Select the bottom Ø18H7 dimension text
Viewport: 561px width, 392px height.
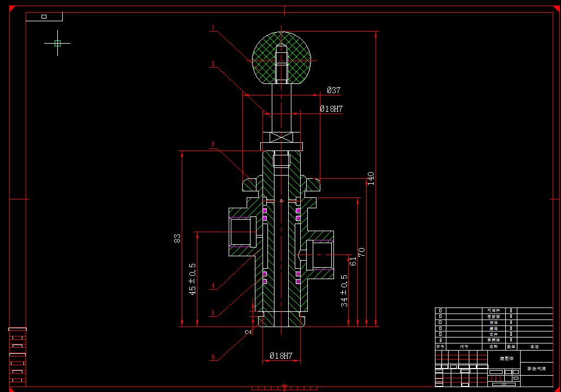click(280, 354)
